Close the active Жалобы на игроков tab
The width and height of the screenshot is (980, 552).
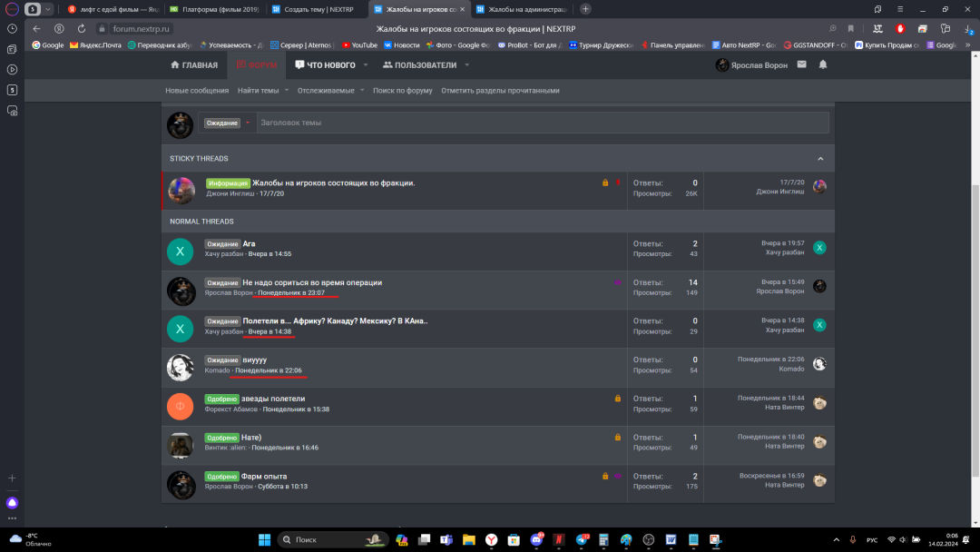pyautogui.click(x=463, y=9)
